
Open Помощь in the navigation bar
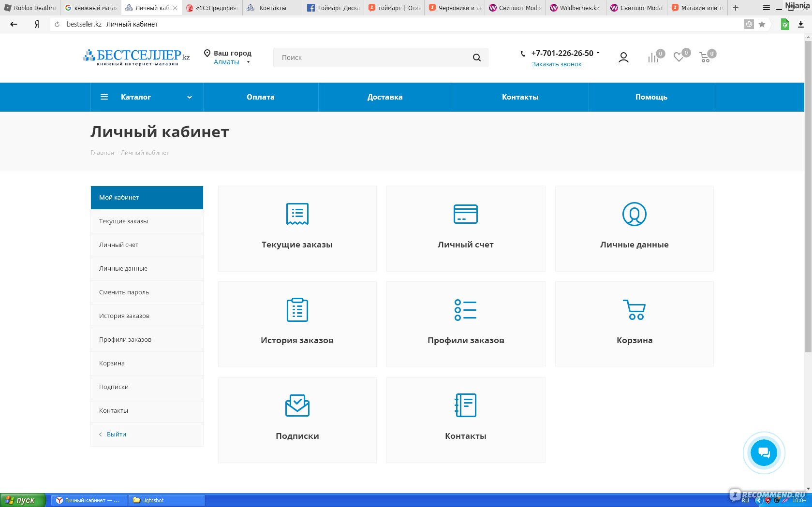click(651, 97)
